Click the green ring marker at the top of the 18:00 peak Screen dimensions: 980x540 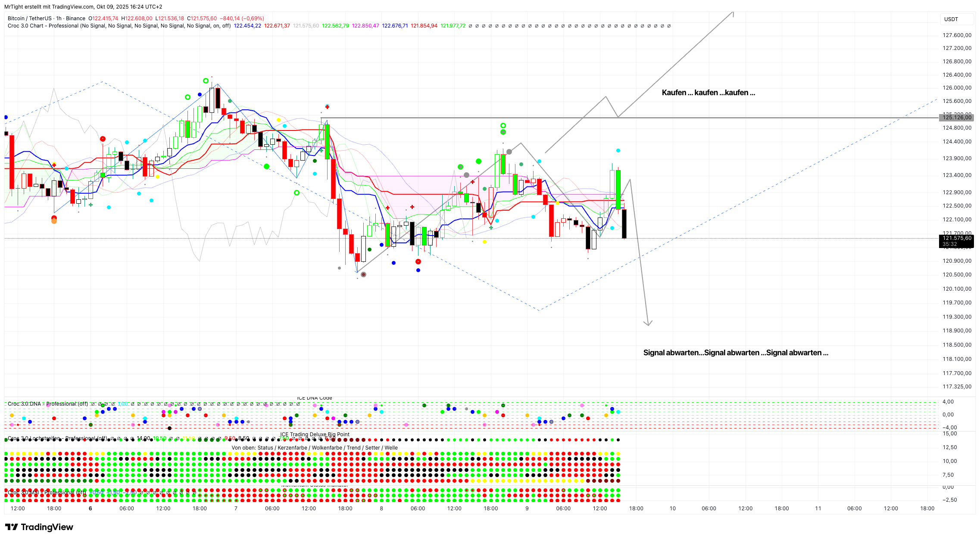coord(206,81)
